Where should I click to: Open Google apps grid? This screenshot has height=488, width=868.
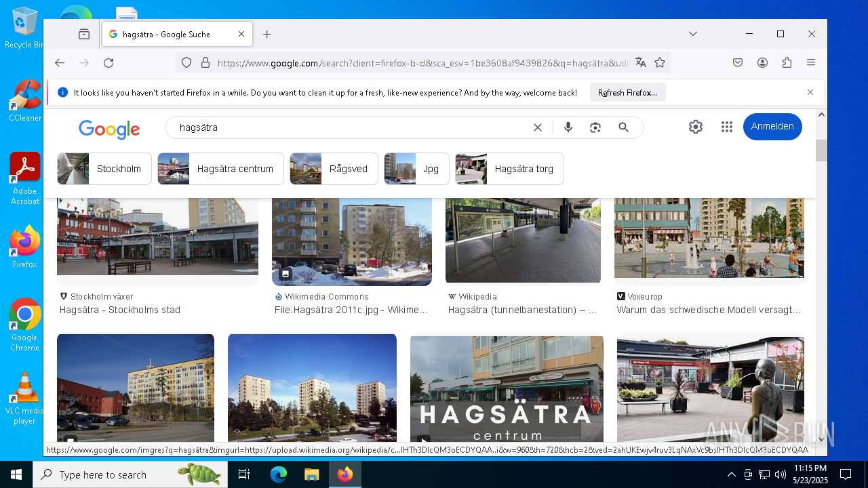point(727,127)
